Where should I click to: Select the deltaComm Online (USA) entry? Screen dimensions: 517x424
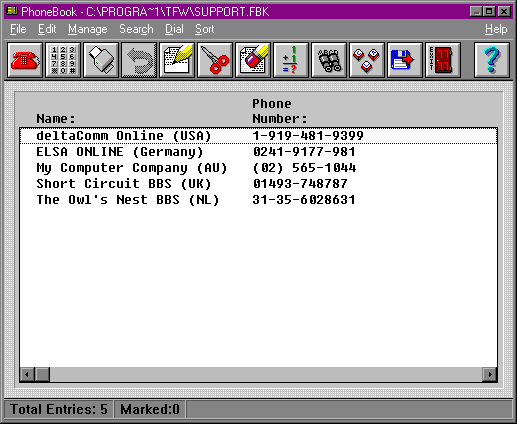click(258, 136)
